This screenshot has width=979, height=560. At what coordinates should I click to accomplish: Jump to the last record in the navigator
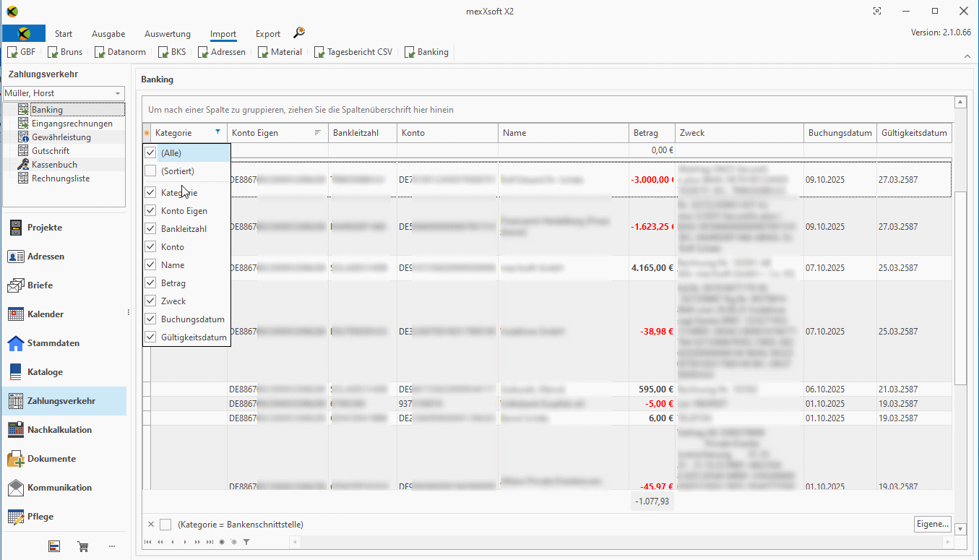click(x=210, y=542)
